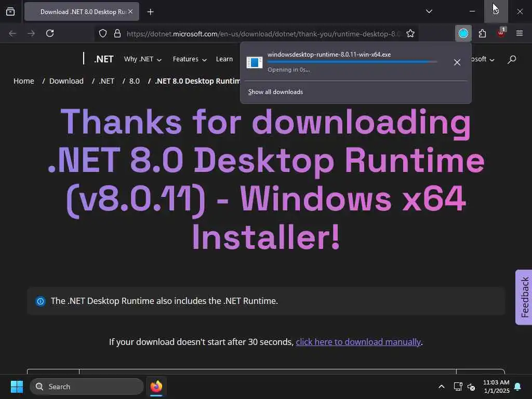Go to .NET breadcrumb link

tap(107, 81)
